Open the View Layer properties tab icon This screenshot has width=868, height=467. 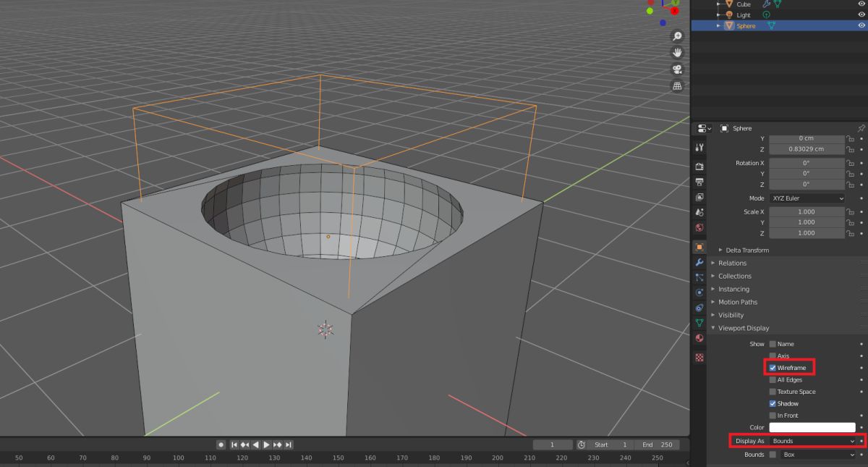(699, 197)
